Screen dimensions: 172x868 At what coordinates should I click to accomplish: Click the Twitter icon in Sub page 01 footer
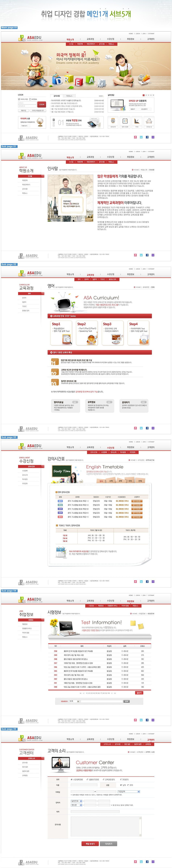(x=141, y=255)
